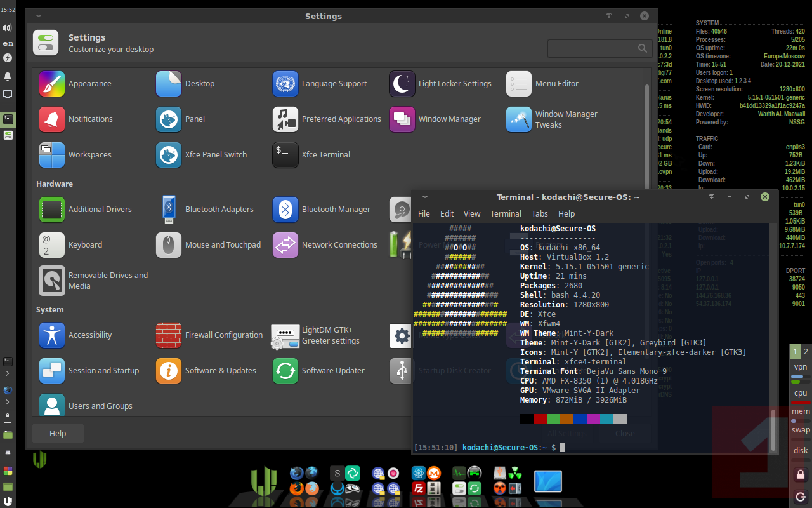Click the Xfce Terminal settings icon
This screenshot has height=508, width=812.
tap(285, 155)
